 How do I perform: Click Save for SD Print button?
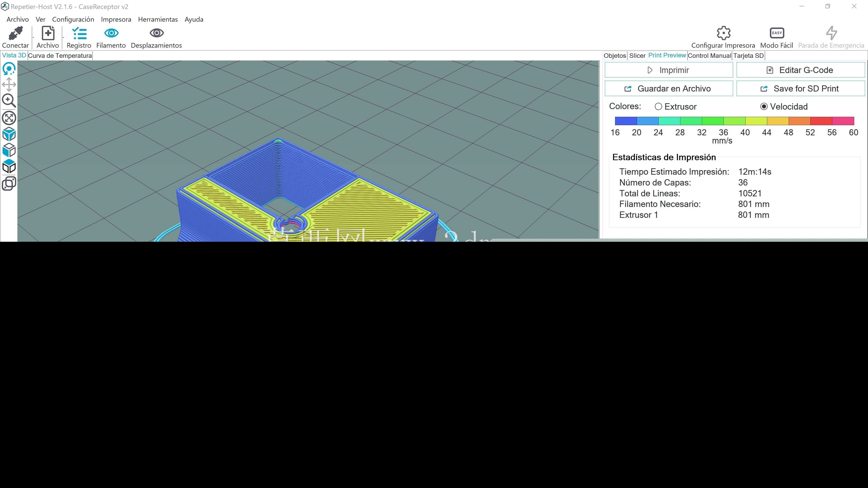coord(801,89)
